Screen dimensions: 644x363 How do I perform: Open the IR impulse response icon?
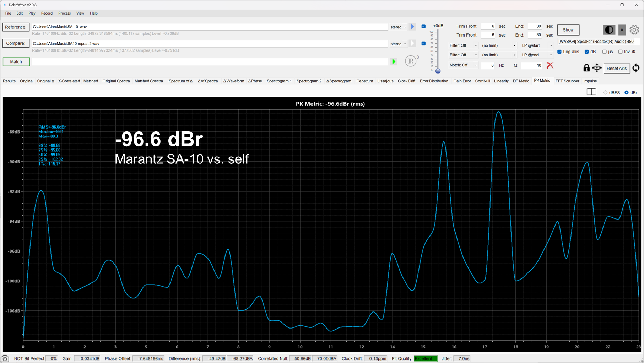pos(411,61)
